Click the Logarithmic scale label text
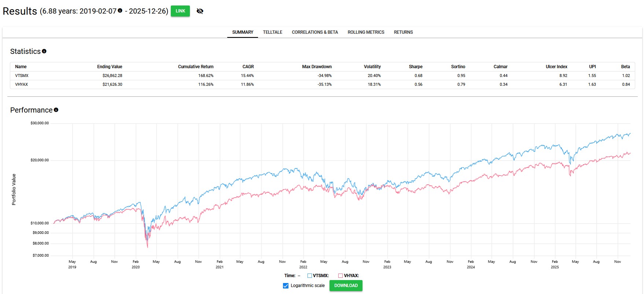The width and height of the screenshot is (644, 294). pyautogui.click(x=308, y=286)
